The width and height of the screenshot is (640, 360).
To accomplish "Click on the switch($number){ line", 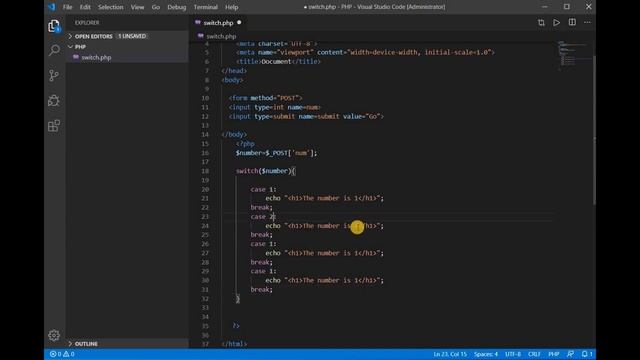I will [x=265, y=171].
